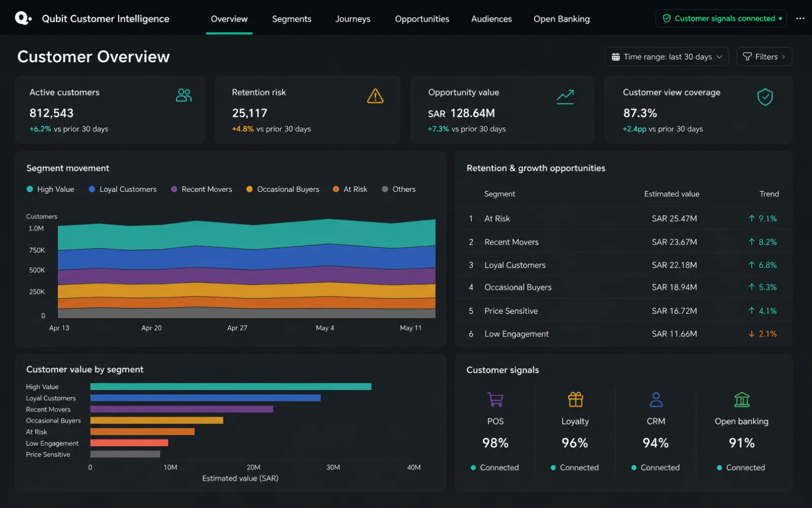Click the up arrow beside 5.3% trend
812x508 pixels.
pos(752,287)
